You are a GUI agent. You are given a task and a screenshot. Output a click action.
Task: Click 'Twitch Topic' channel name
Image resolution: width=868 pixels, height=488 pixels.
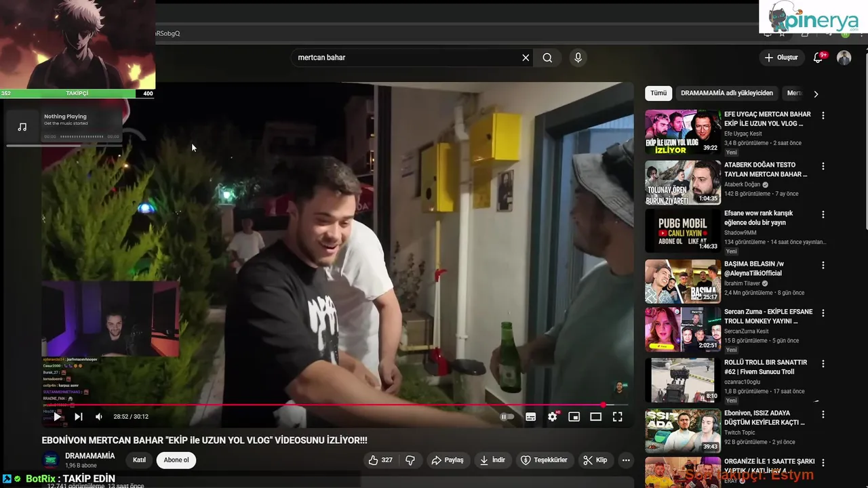pos(740,432)
